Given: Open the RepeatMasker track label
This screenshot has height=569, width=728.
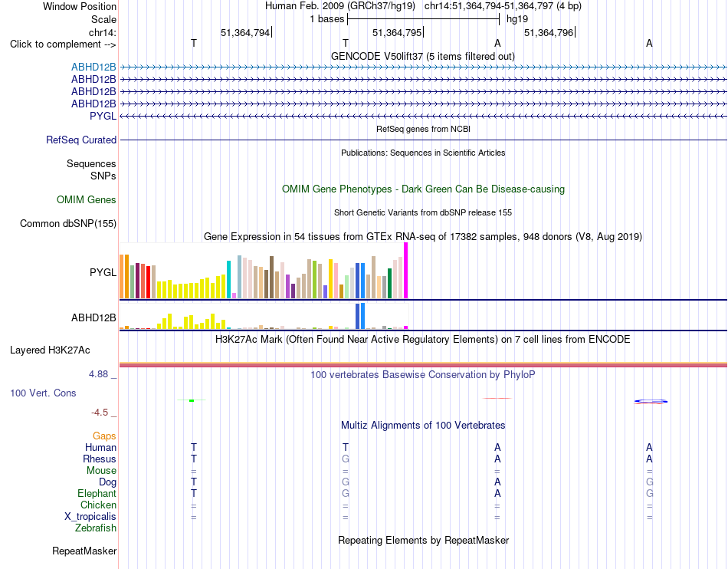Looking at the screenshot, I should 84,551.
